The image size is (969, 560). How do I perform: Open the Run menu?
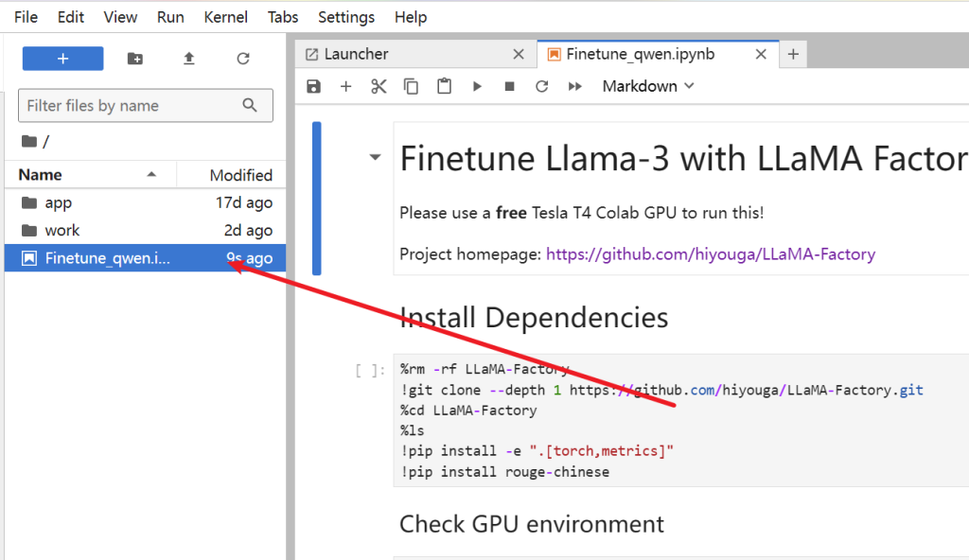point(170,17)
